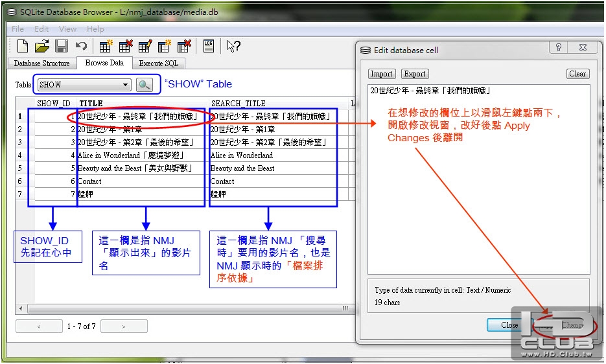606x364 pixels.
Task: Click the Delete Index toolbar icon
Action: [184, 47]
